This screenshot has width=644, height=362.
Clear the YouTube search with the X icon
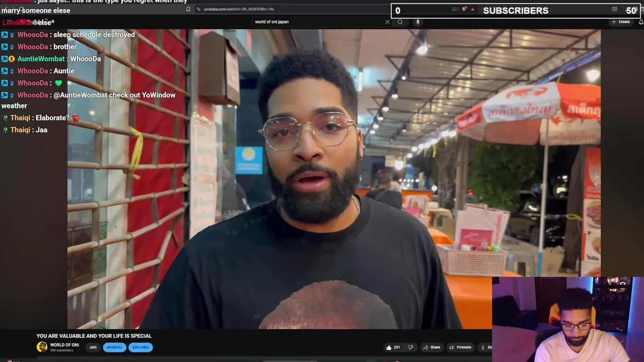pyautogui.click(x=387, y=22)
